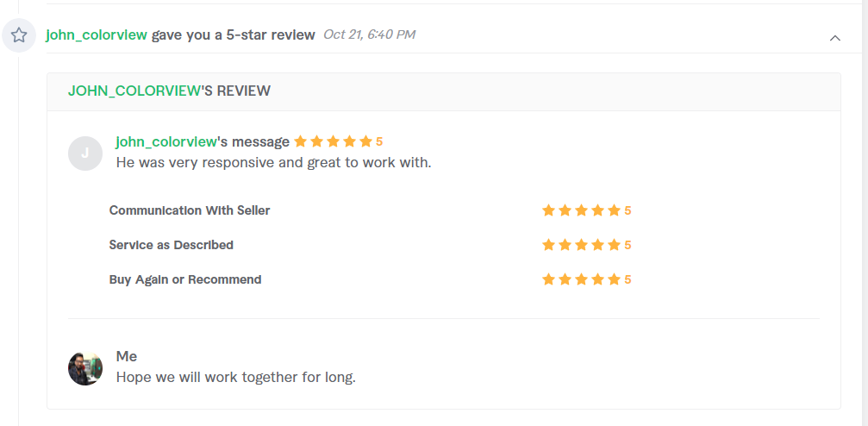This screenshot has height=426, width=868.
Task: Click first star of the message rating
Action: pos(301,141)
